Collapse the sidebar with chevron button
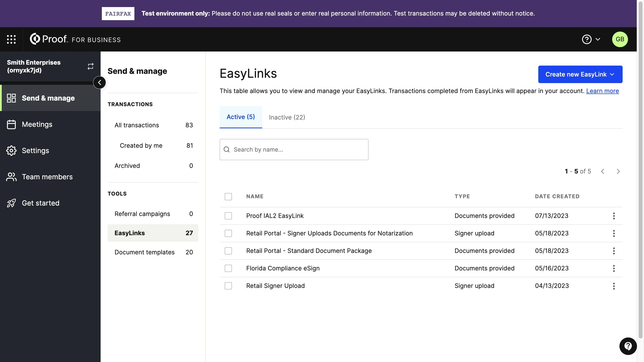 coord(99,83)
